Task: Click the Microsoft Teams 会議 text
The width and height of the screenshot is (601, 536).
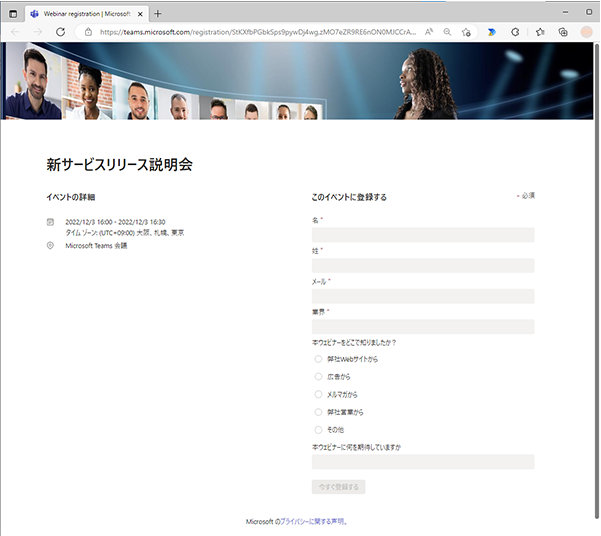Action: [x=96, y=246]
